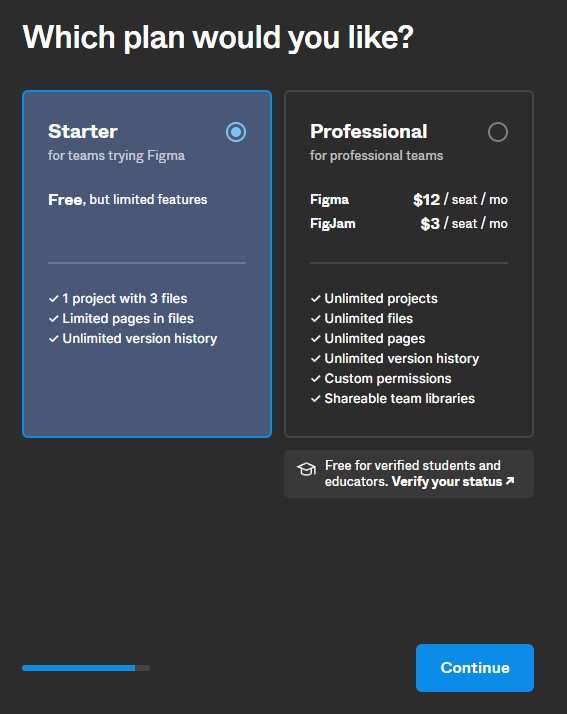567x714 pixels.
Task: Click "Unlimited files" feature
Action: tap(368, 318)
